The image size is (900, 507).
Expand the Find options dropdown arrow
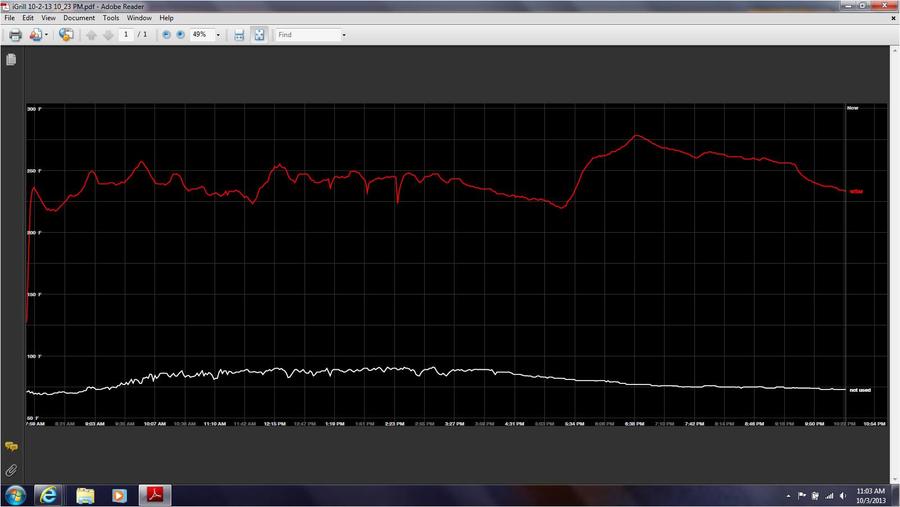[344, 35]
